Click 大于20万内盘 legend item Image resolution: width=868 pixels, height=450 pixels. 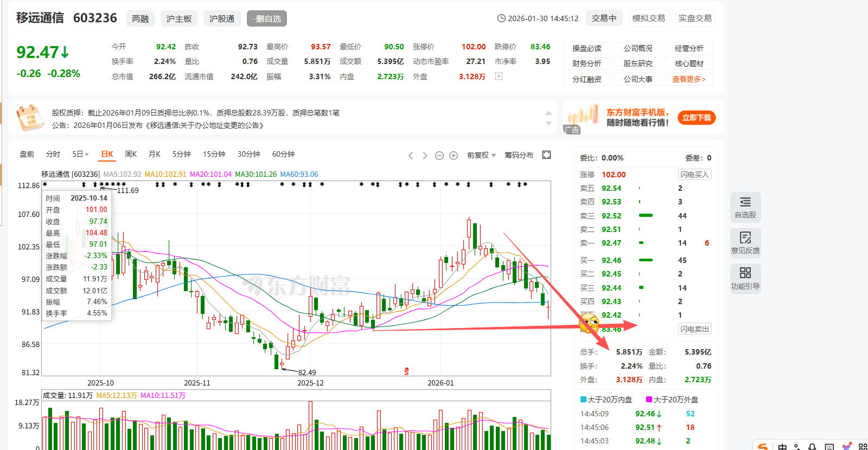click(x=607, y=400)
